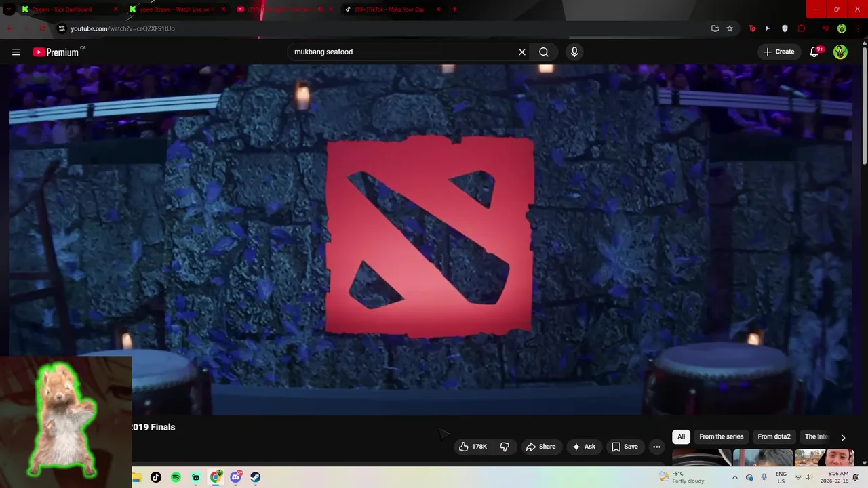The image size is (868, 488).
Task: Open the weather widget showing -5°C
Action: click(x=682, y=477)
